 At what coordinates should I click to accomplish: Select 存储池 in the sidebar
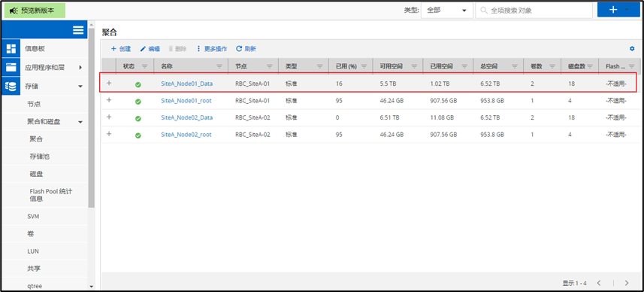[x=40, y=157]
